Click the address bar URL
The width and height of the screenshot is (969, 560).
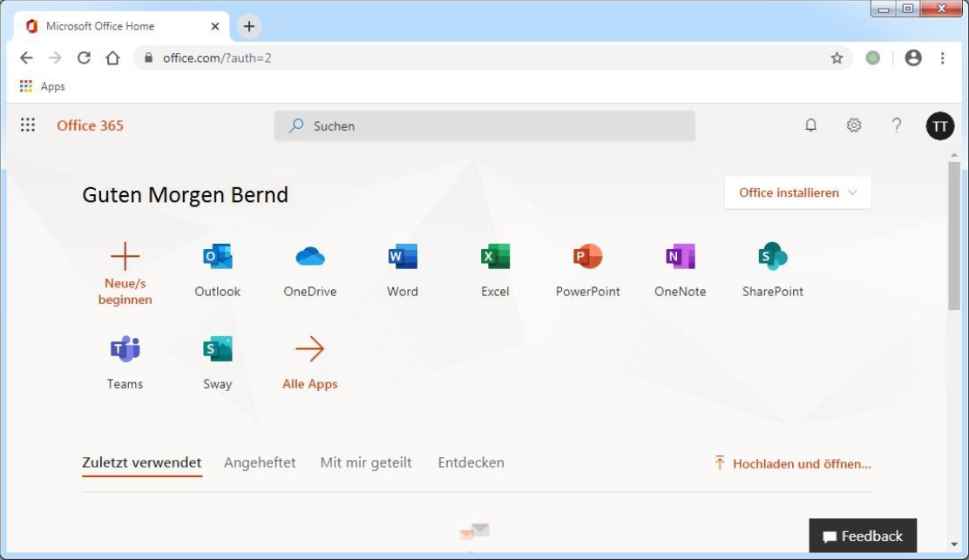pyautogui.click(x=217, y=58)
